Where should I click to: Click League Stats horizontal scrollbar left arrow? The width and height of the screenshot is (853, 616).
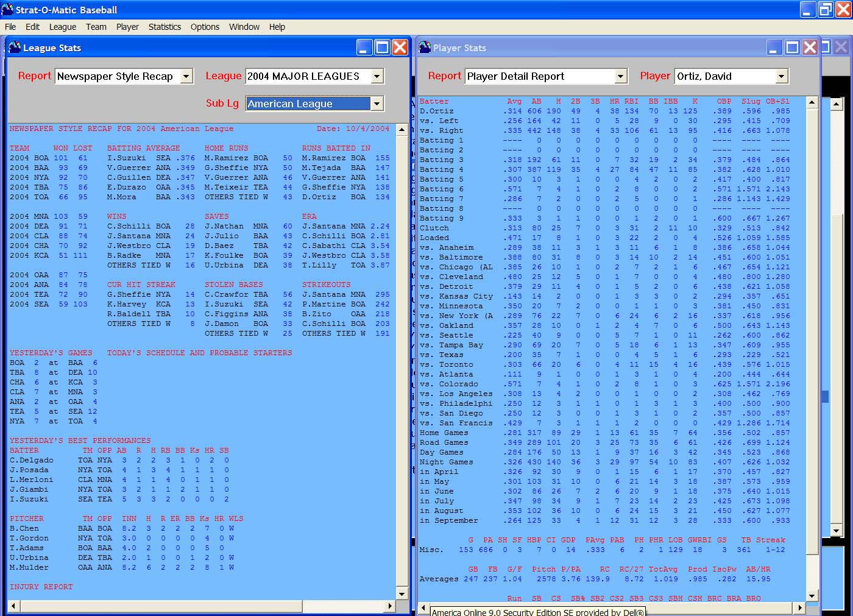pos(13,606)
